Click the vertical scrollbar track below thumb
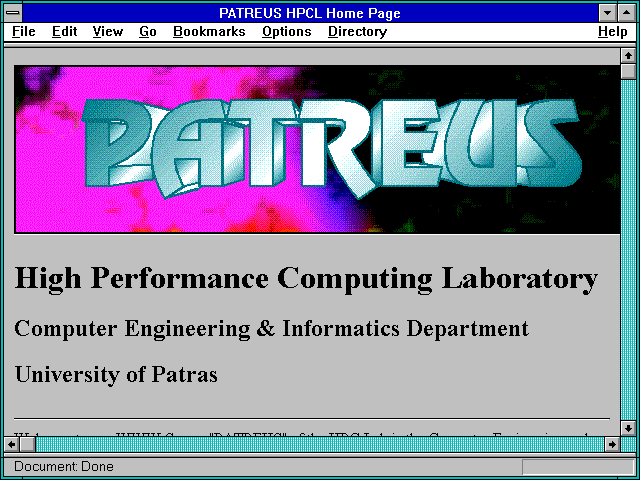The image size is (640, 480). [x=628, y=250]
